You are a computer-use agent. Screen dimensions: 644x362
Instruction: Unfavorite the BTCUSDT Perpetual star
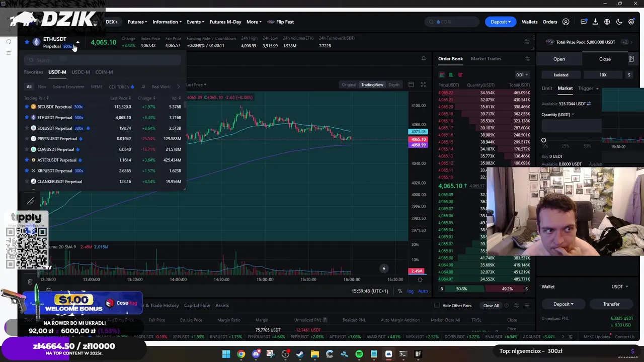click(27, 107)
